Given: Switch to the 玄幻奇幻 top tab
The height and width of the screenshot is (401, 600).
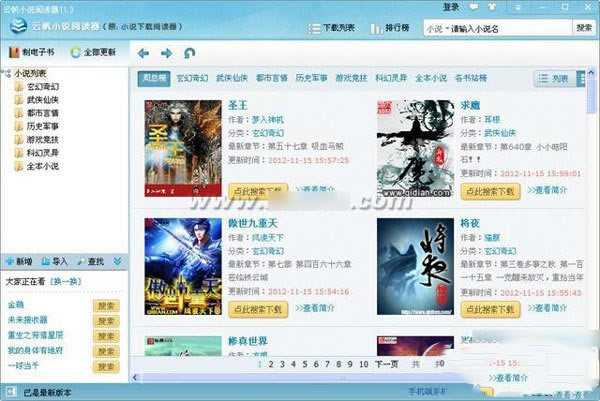Looking at the screenshot, I should pyautogui.click(x=192, y=78).
